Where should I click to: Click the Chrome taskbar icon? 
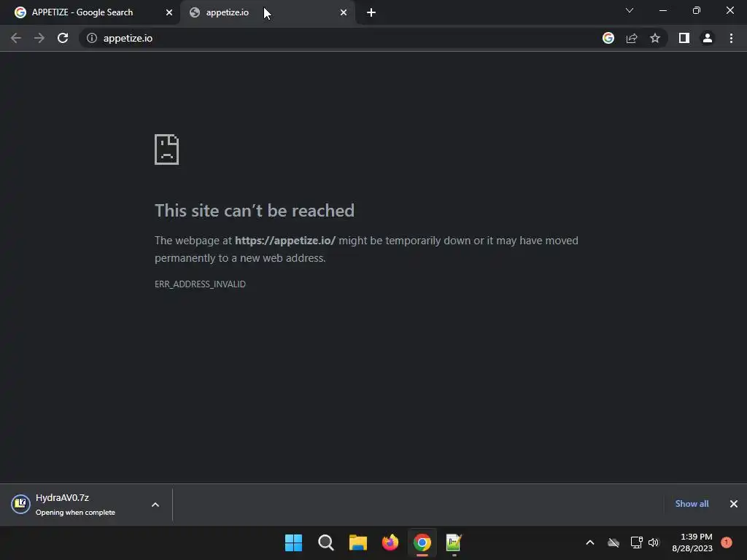(x=422, y=542)
